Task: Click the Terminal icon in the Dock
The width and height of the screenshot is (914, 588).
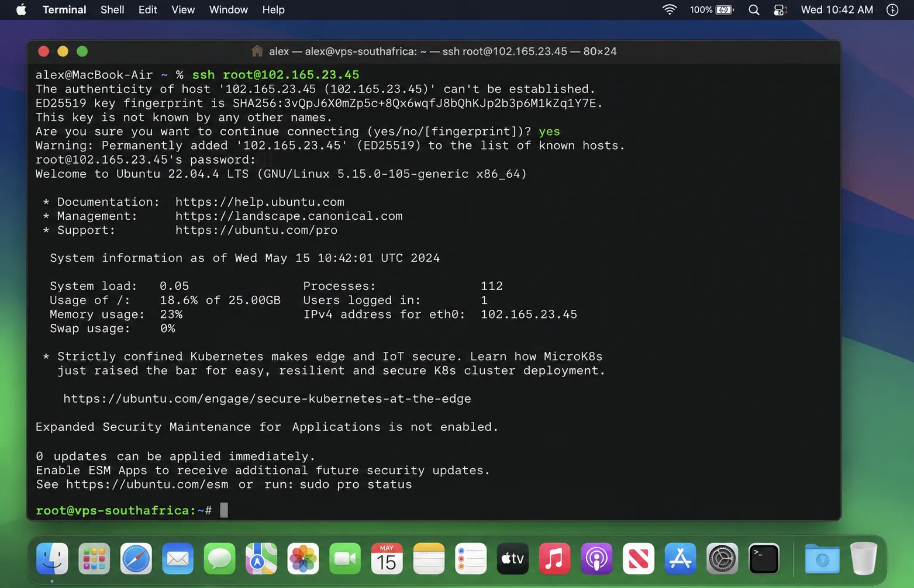Action: click(764, 559)
